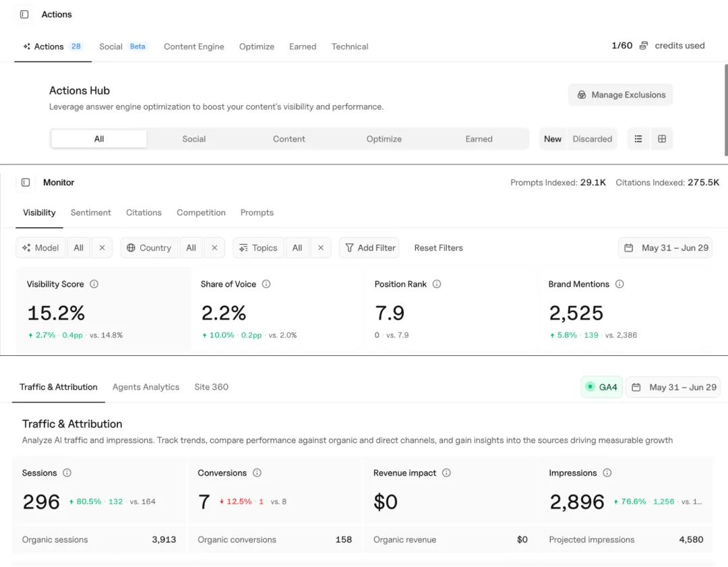Image resolution: width=728 pixels, height=567 pixels.
Task: Open Topics filter All dropdown
Action: pos(297,248)
